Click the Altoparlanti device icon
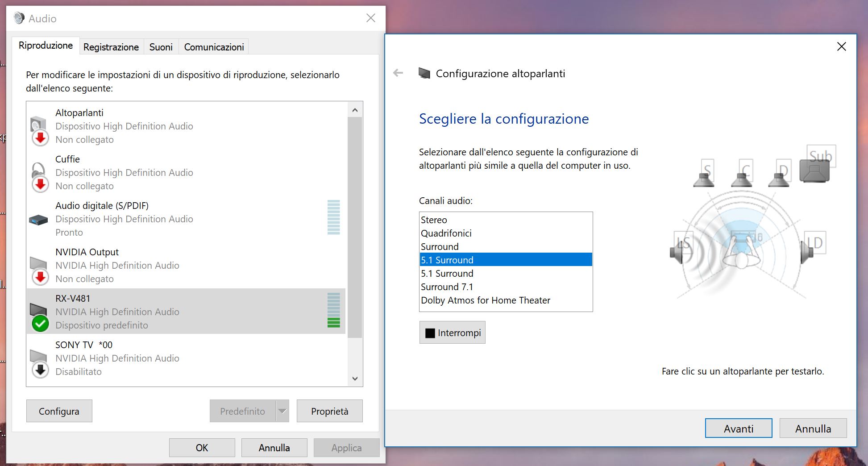Image resolution: width=868 pixels, height=466 pixels. [x=39, y=130]
